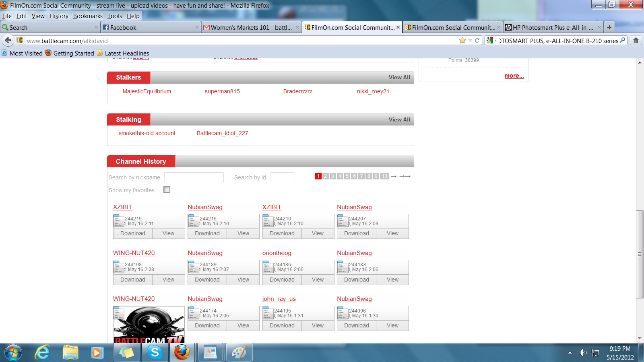644x362 pixels.
Task: Close the Women's Markets 101 tab
Action: point(297,27)
